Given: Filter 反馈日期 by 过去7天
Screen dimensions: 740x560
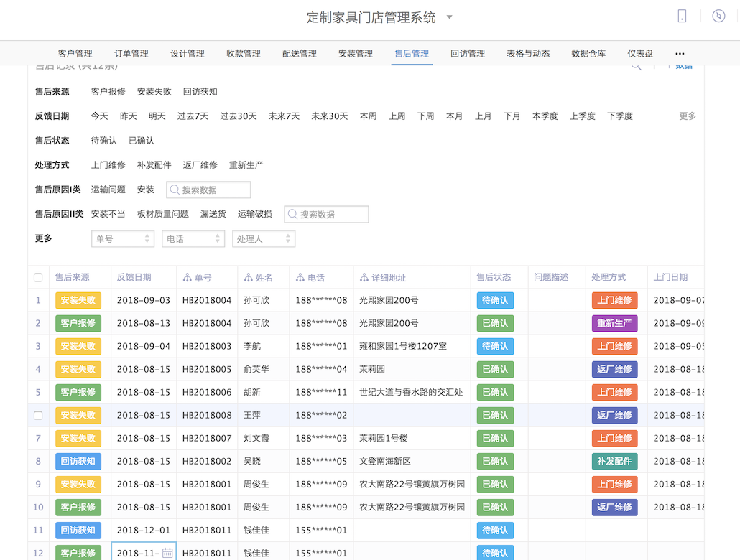Looking at the screenshot, I should click(193, 116).
